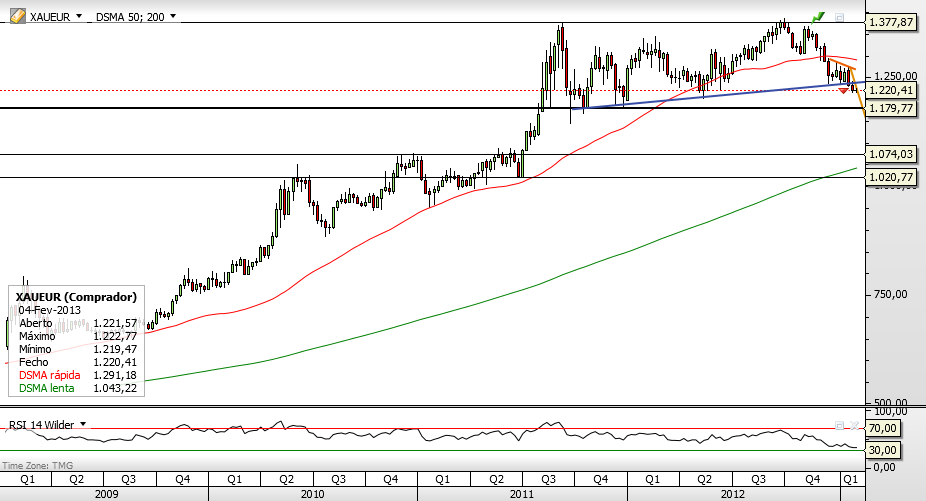The height and width of the screenshot is (501, 926).
Task: Click the green arrow trend icon above chart
Action: tap(818, 17)
